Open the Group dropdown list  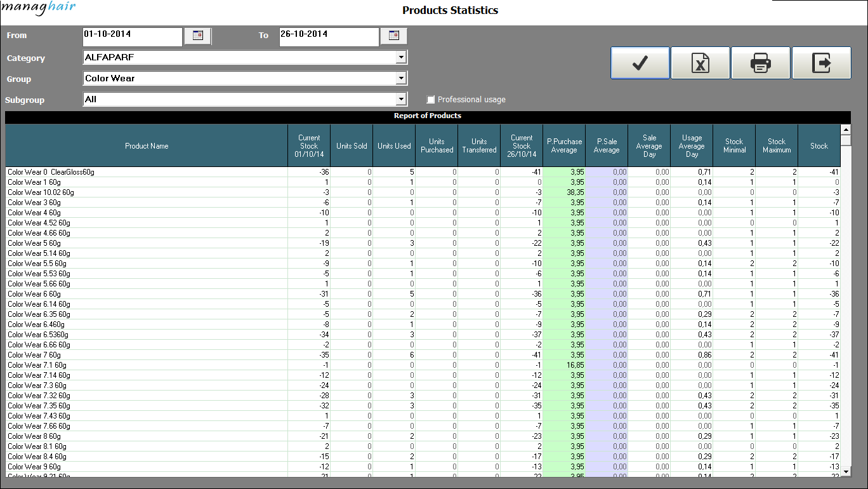pyautogui.click(x=400, y=79)
